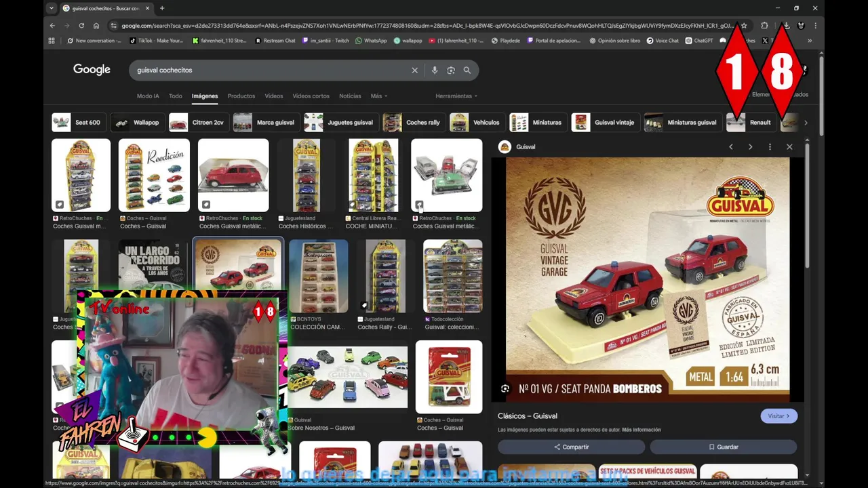The width and height of the screenshot is (868, 488).
Task: Select the Miniaturas guisval filter chip
Action: point(682,123)
